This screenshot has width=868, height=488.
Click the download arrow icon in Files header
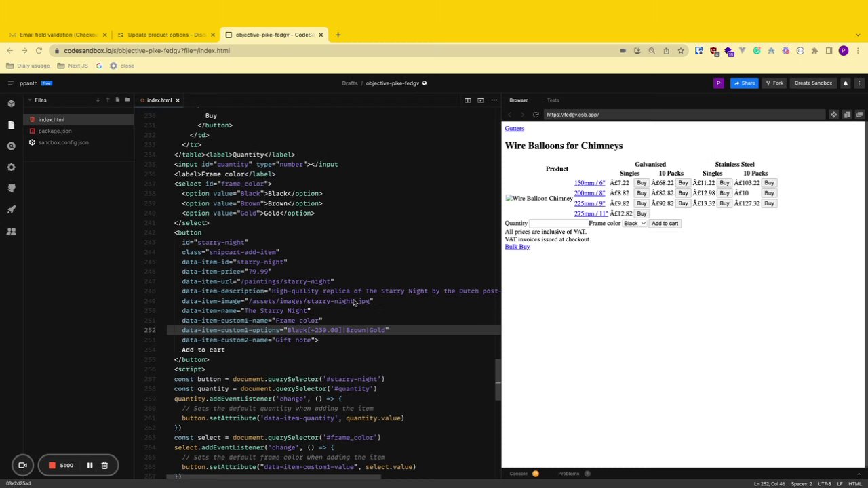98,100
